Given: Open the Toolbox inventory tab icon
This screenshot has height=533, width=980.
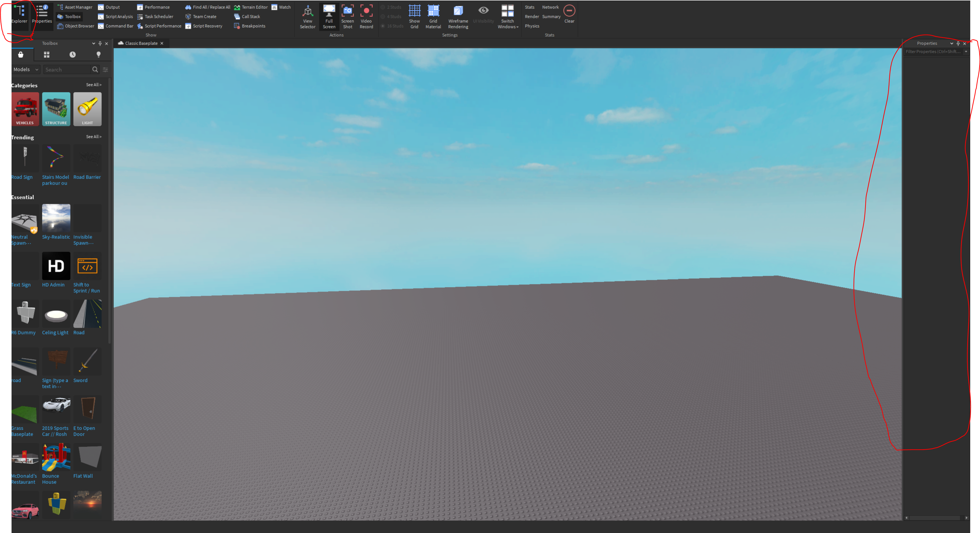Looking at the screenshot, I should [46, 55].
